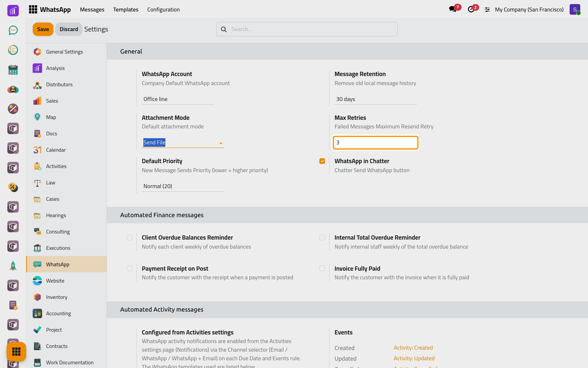Click the orange home menu grid button
The height and width of the screenshot is (368, 588).
click(x=16, y=351)
